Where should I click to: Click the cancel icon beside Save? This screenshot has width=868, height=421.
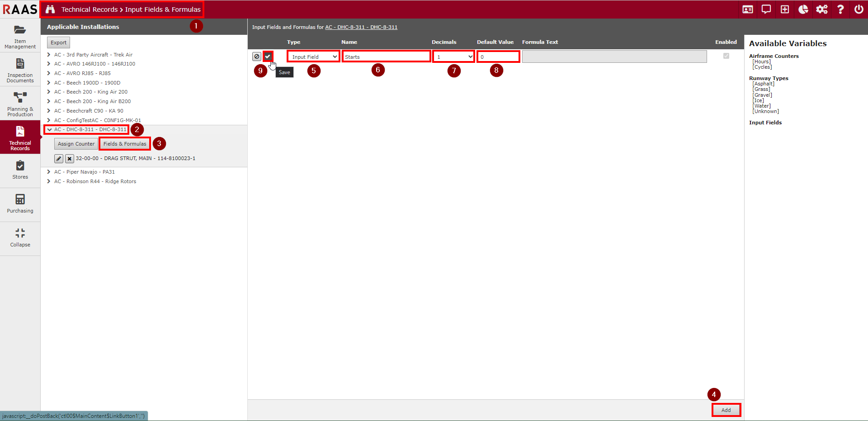click(257, 57)
